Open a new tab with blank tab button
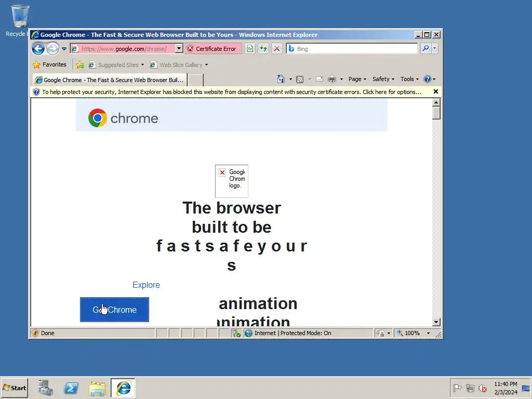Screen dimensions: 532x399 [196, 79]
